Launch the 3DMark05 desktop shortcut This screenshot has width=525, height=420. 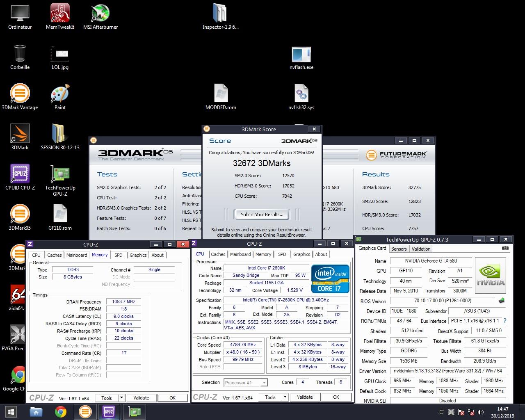coord(20,217)
